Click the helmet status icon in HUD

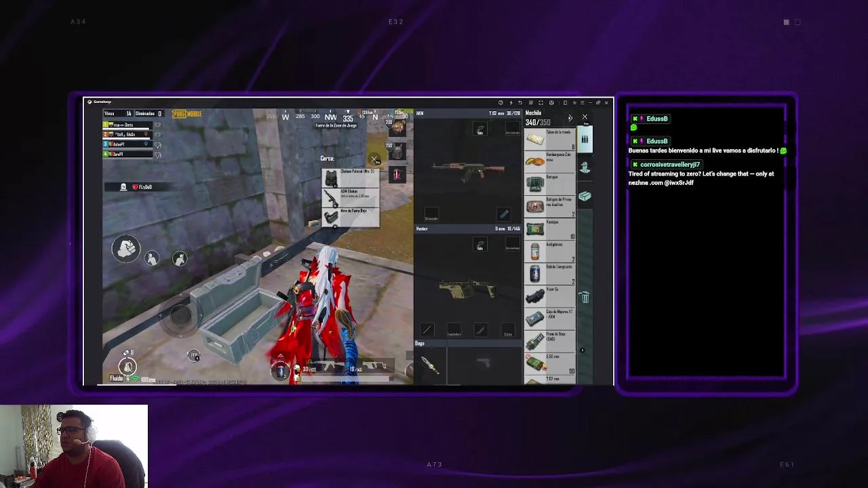point(398,127)
